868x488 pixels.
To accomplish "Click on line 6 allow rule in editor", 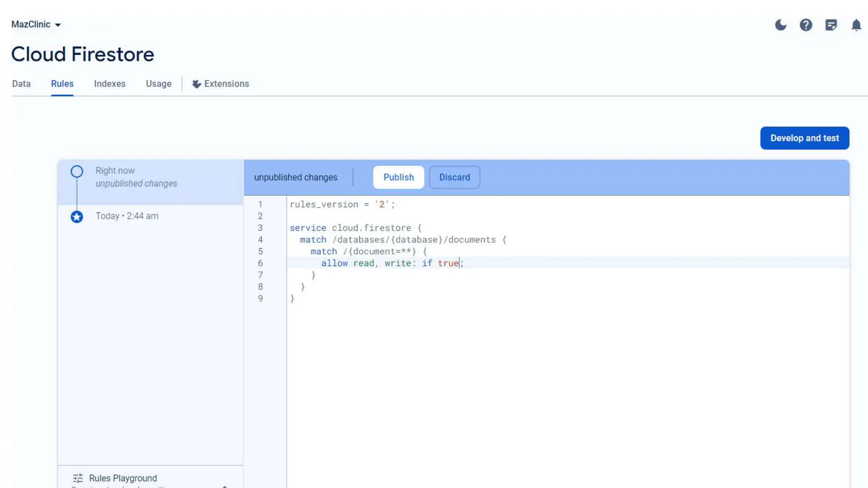I will 392,263.
